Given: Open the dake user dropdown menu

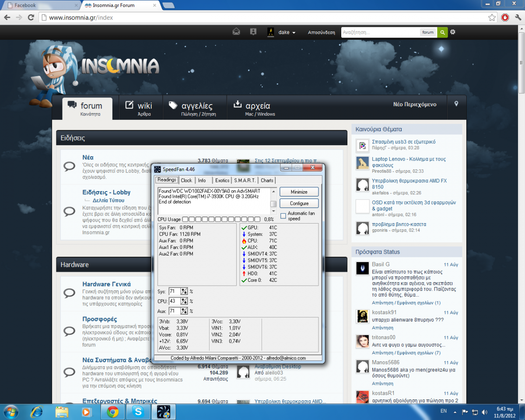Looking at the screenshot, I should pos(287,32).
